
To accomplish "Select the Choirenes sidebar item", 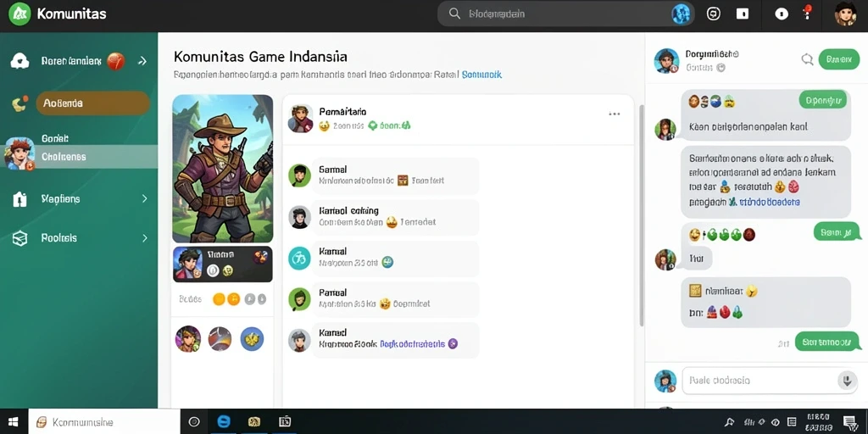I will point(79,157).
